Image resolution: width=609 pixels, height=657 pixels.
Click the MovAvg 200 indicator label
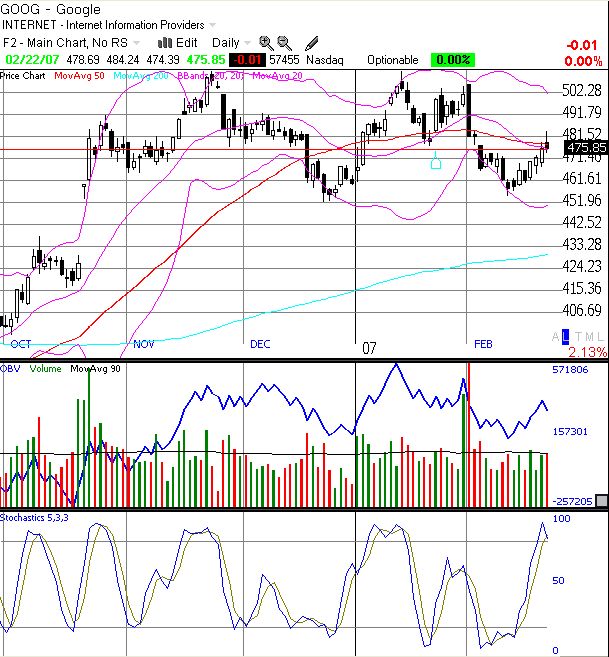141,76
